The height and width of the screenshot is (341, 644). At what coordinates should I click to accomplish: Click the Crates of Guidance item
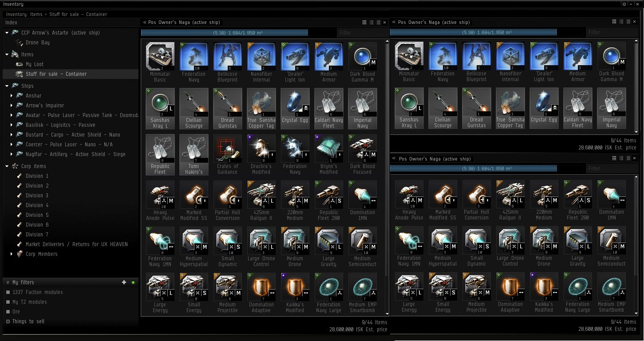pyautogui.click(x=227, y=155)
